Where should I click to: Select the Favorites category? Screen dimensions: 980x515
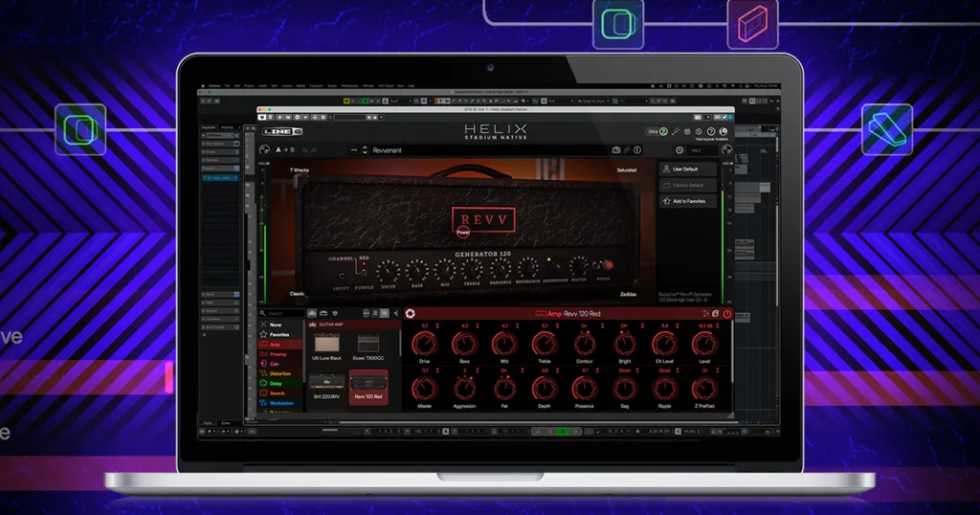point(280,334)
